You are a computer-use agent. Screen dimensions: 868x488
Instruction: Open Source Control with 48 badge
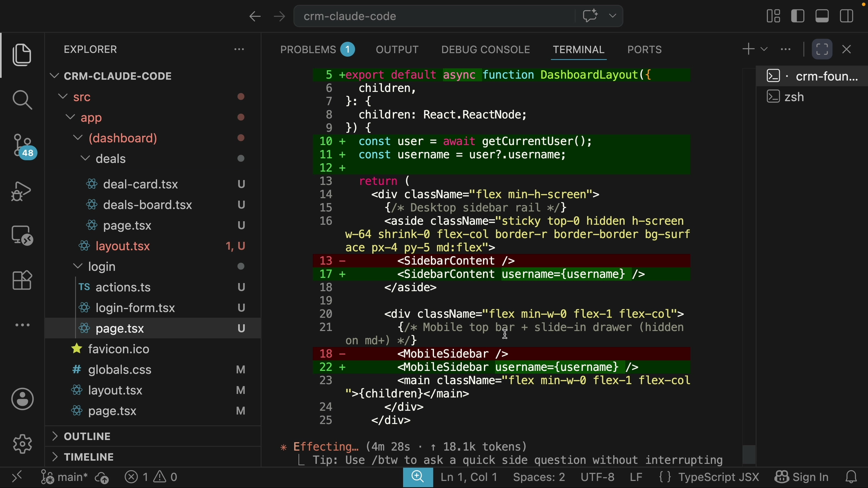[x=24, y=146]
